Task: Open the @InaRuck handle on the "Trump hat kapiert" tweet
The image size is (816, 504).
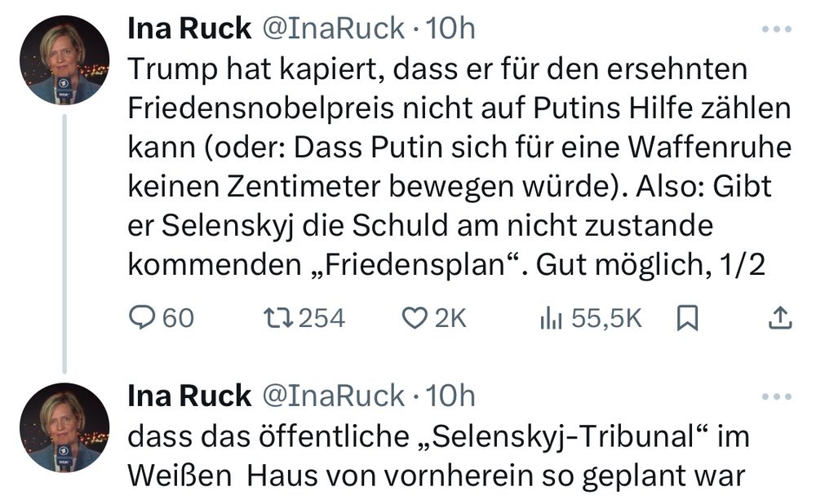Action: [332, 29]
